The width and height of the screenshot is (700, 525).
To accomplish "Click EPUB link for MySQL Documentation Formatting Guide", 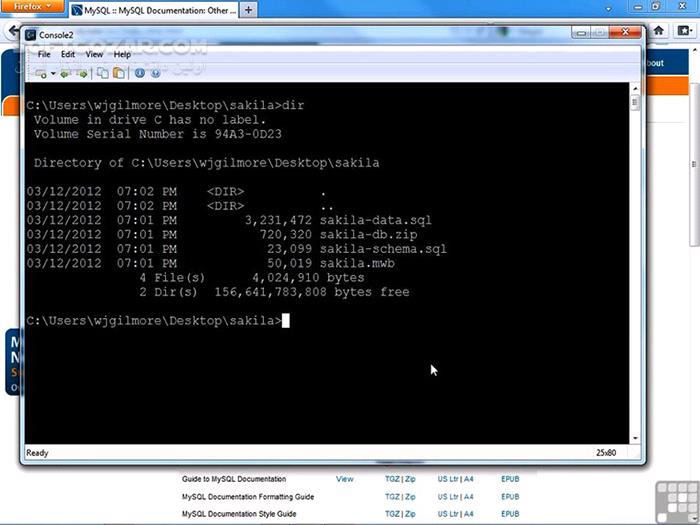I will coord(510,497).
